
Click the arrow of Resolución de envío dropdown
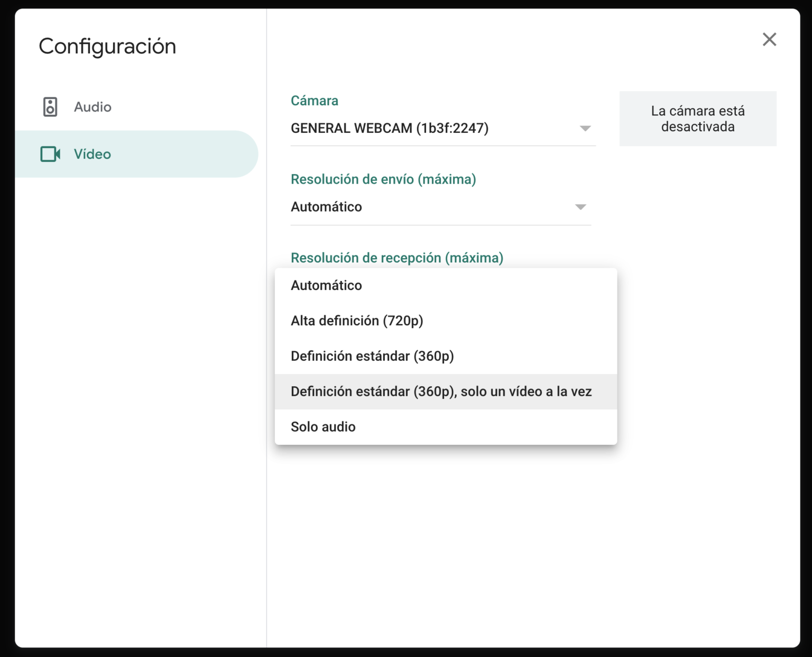580,207
